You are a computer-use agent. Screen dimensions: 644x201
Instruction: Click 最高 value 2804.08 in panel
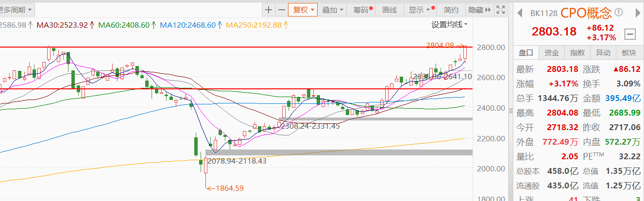(x=562, y=113)
